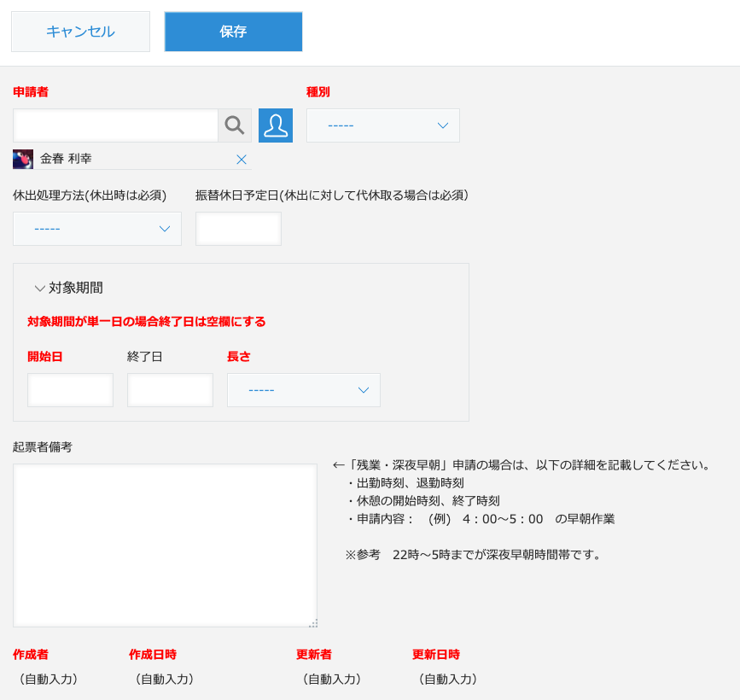Click the 作成者 (自動入力) value
Screen dimensions: 740x700
(48, 680)
